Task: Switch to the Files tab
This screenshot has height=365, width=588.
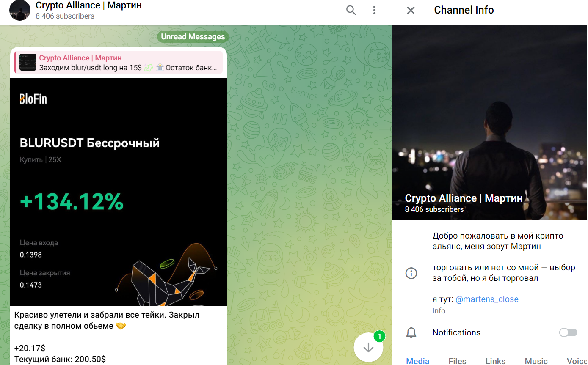Action: click(457, 361)
